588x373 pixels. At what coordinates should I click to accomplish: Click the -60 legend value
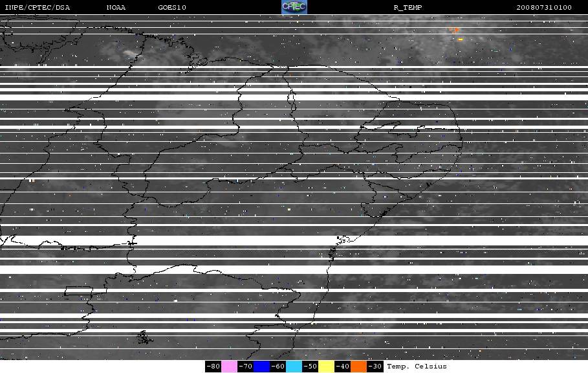coord(278,367)
